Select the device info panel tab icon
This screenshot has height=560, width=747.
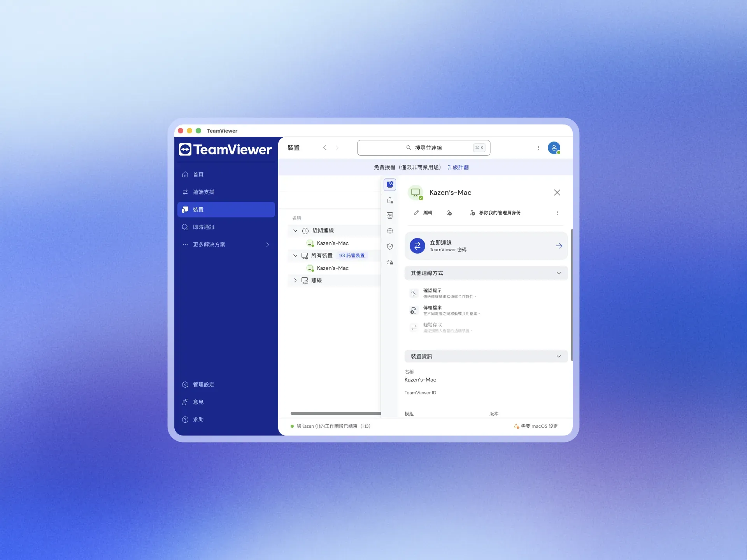(x=390, y=185)
